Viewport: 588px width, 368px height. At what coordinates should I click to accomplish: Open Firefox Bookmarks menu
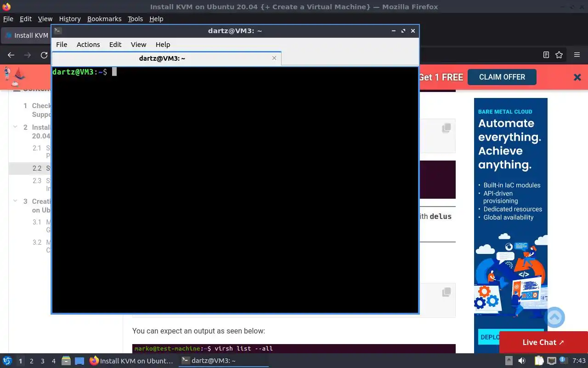click(104, 19)
